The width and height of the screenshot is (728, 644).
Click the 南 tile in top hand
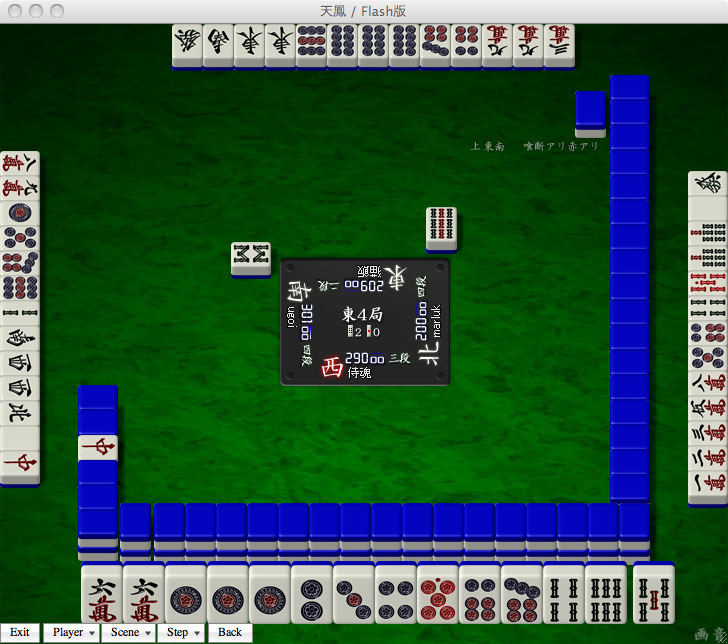coord(218,46)
